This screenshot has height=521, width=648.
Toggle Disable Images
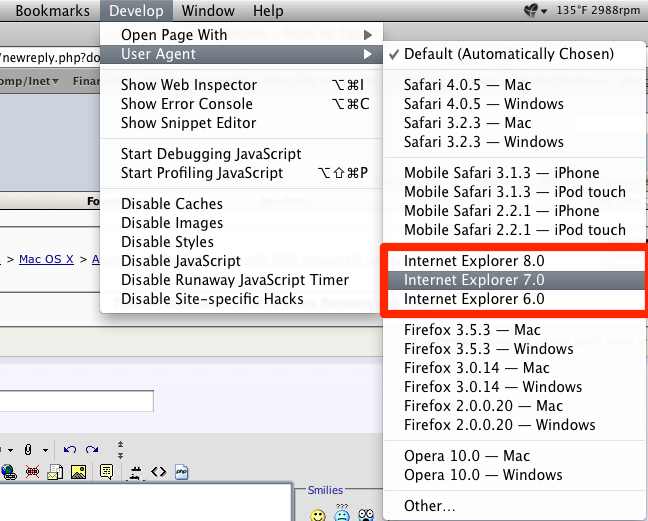242,223
